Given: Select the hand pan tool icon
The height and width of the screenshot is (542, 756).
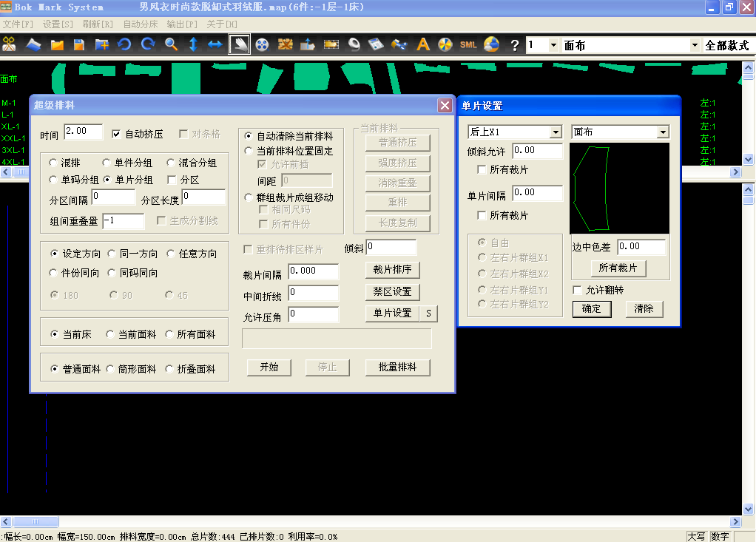Looking at the screenshot, I should point(239,45).
